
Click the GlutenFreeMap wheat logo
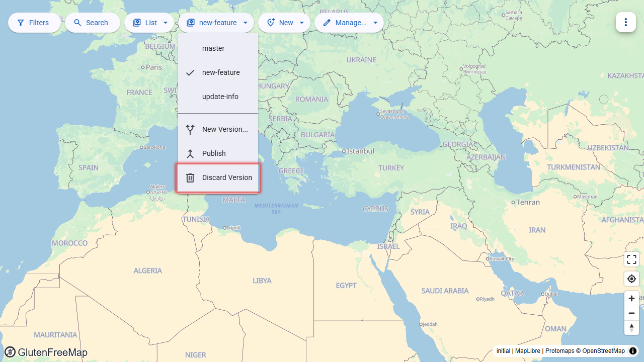pos(10,352)
